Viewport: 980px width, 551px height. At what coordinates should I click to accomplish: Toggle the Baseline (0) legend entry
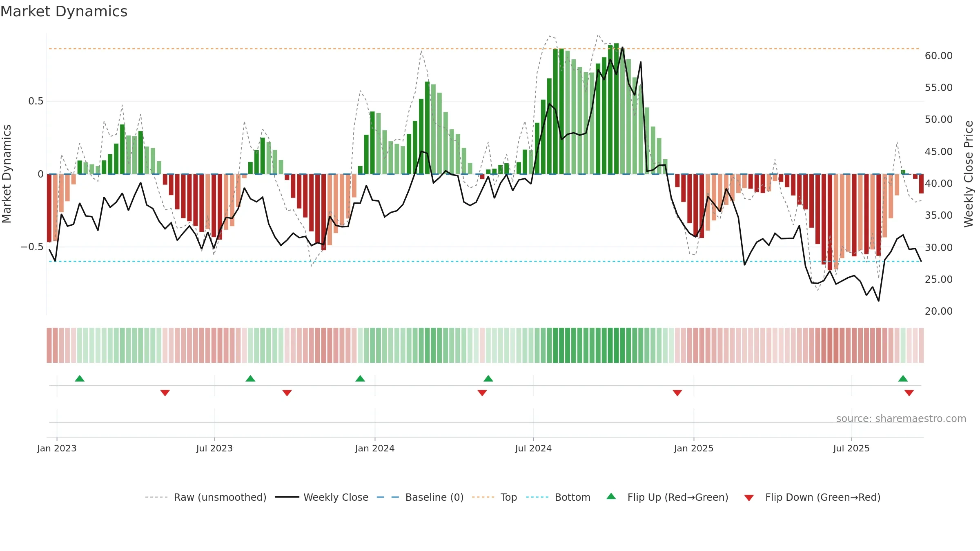(420, 497)
